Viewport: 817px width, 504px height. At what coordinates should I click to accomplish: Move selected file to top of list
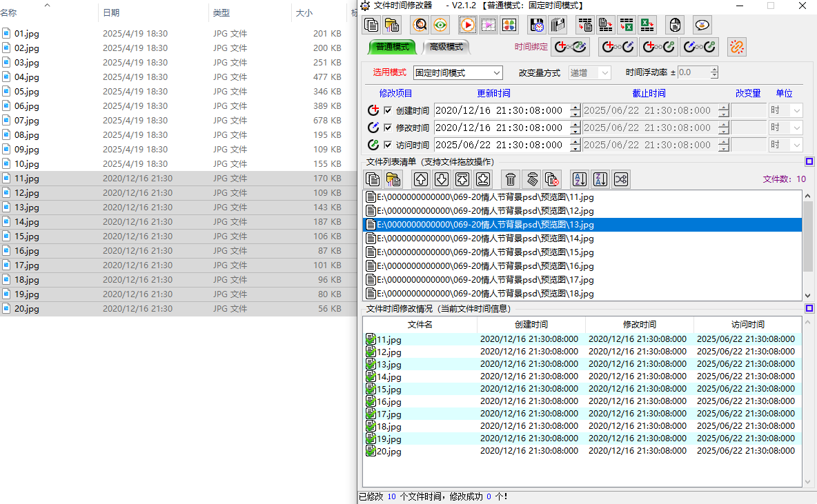462,179
